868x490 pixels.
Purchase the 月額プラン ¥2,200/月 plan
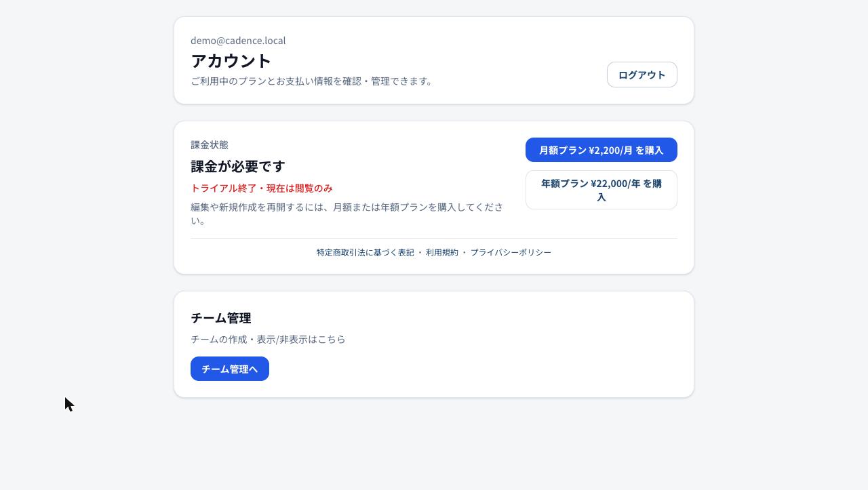point(601,150)
